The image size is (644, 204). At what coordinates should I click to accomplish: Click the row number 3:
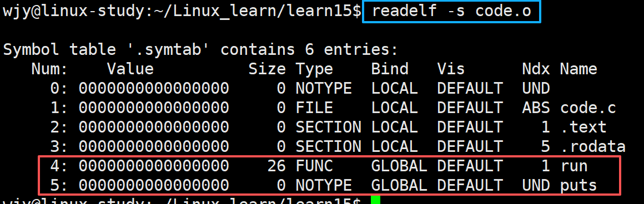click(59, 146)
